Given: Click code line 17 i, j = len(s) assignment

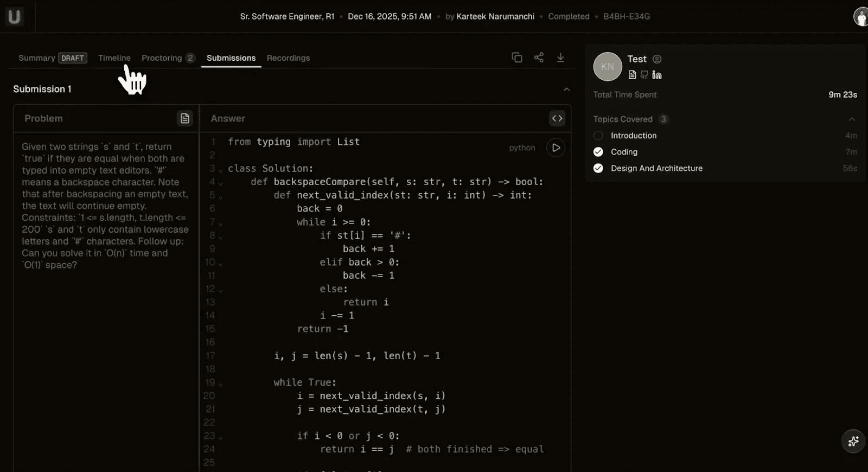Looking at the screenshot, I should tap(357, 356).
